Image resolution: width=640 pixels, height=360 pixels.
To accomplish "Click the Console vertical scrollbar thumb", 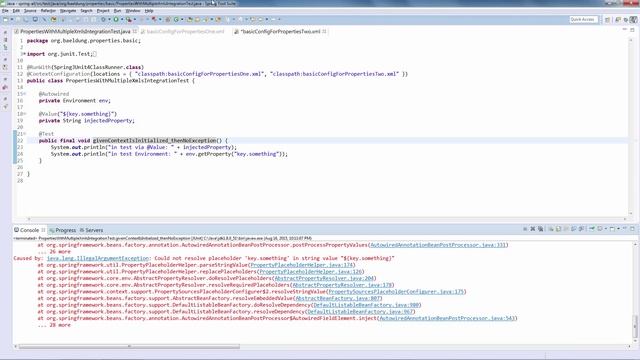I will 635,326.
